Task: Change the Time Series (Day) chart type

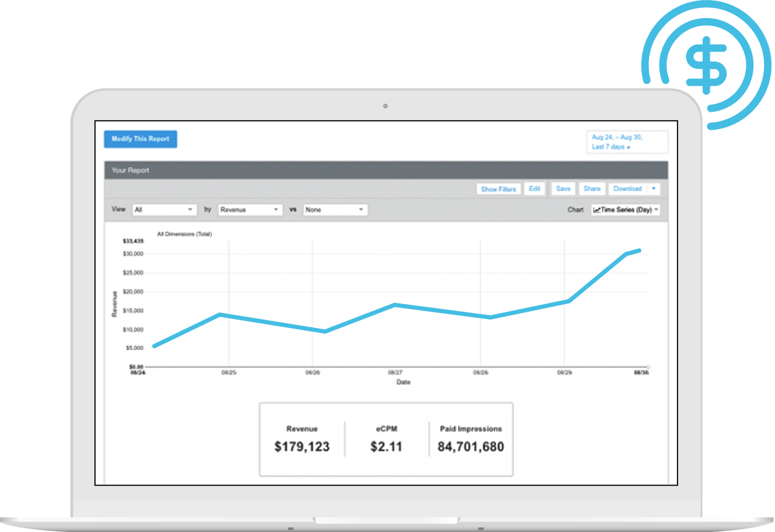Action: click(x=625, y=210)
